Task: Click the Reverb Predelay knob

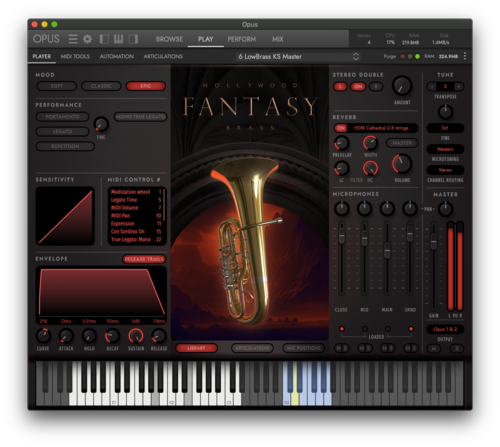Action: pyautogui.click(x=342, y=143)
